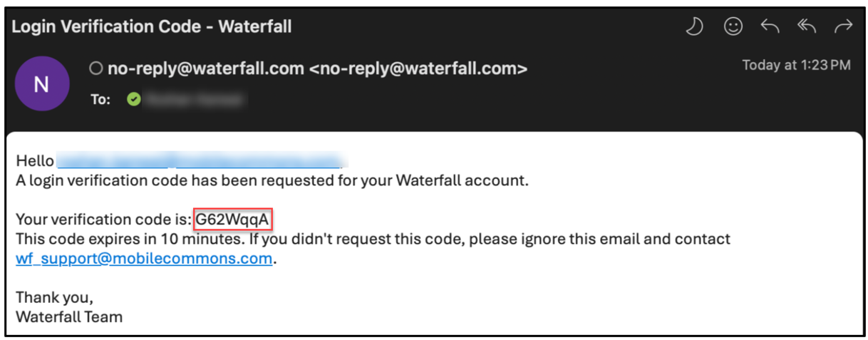The image size is (868, 340).
Task: Click the purple 'N' sender avatar
Action: click(x=41, y=84)
